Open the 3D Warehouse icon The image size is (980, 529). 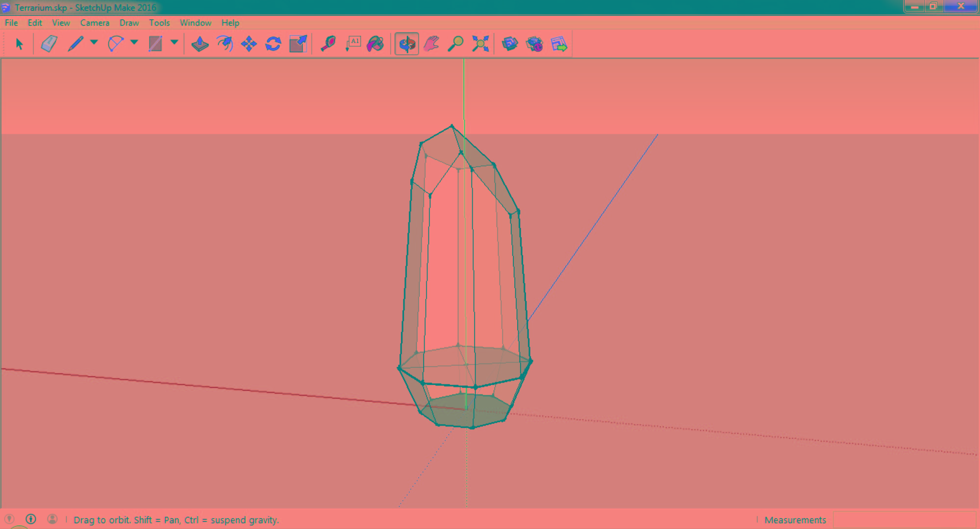[510, 44]
